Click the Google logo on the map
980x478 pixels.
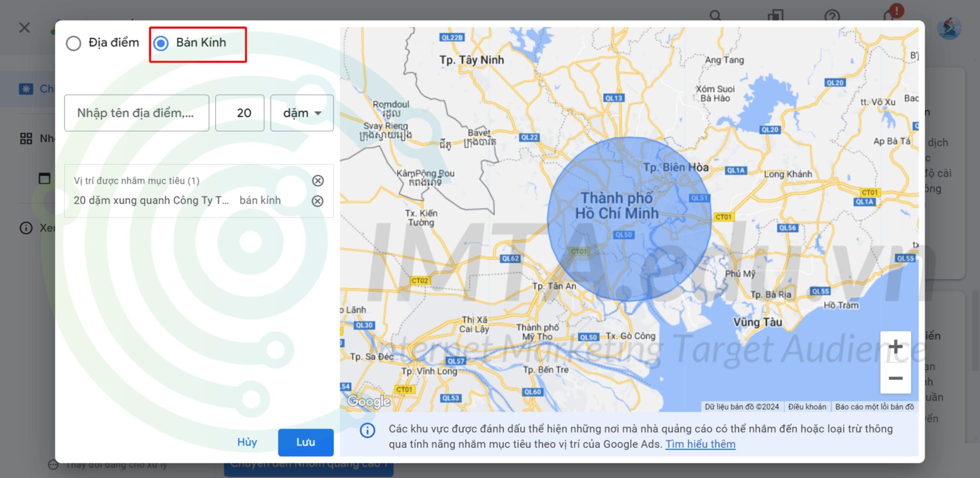coord(369,401)
